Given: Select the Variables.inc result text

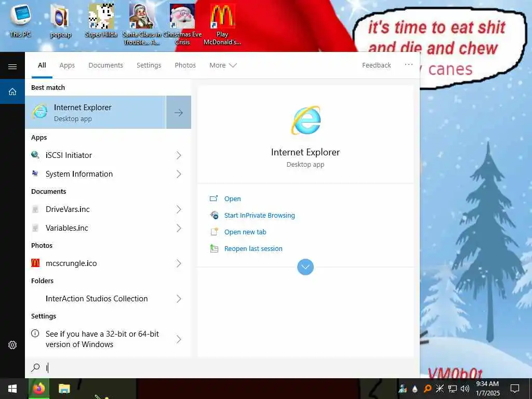Looking at the screenshot, I should coord(67,228).
